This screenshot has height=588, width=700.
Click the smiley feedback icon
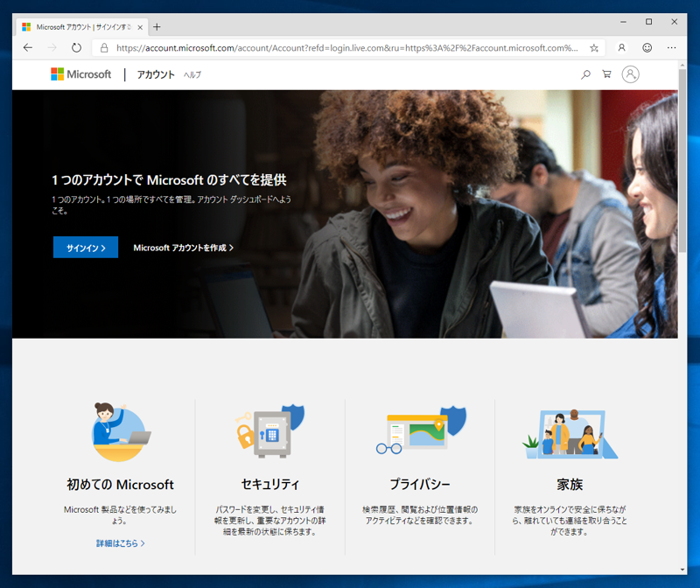647,48
